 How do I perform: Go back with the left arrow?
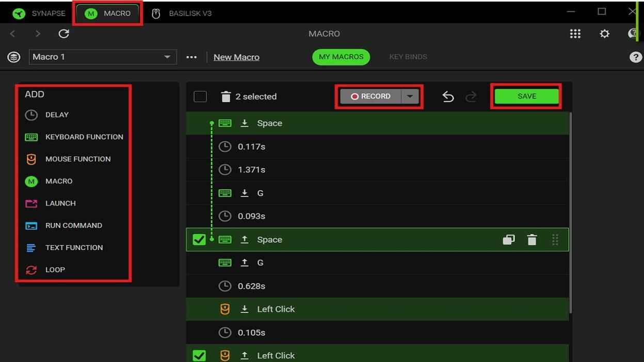[x=13, y=34]
